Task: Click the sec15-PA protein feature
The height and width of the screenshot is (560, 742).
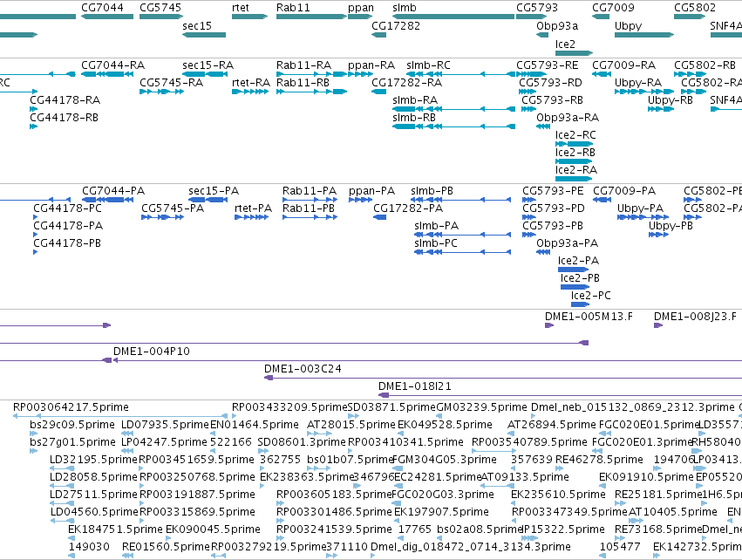Action: click(x=208, y=200)
